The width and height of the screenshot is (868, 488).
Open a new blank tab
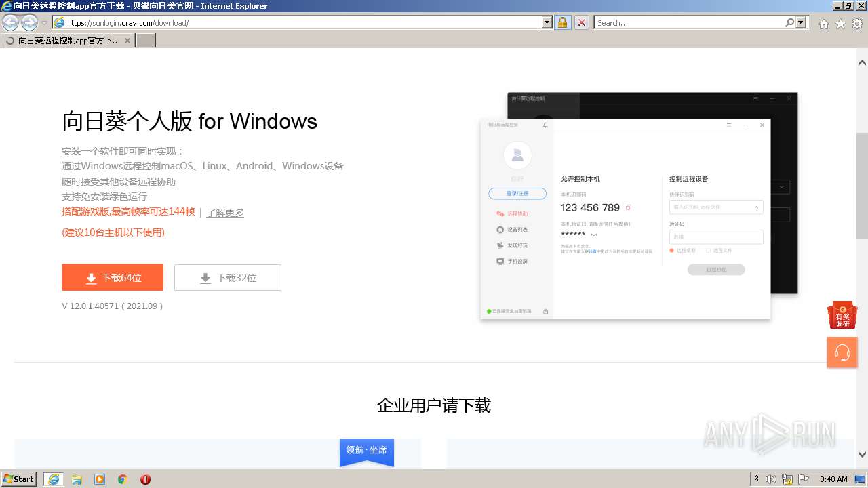click(146, 41)
